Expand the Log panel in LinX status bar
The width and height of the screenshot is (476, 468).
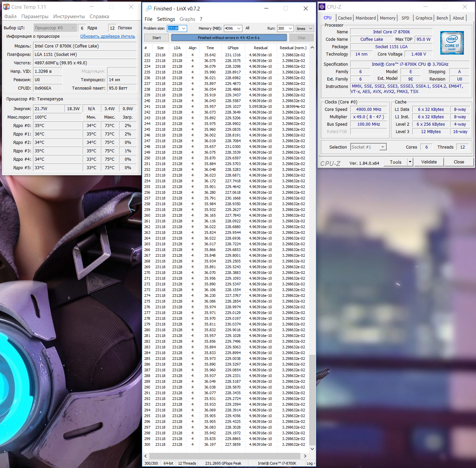310,463
